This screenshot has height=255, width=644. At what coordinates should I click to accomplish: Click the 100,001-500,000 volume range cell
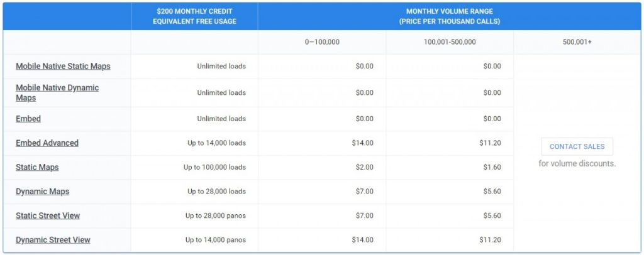(450, 42)
